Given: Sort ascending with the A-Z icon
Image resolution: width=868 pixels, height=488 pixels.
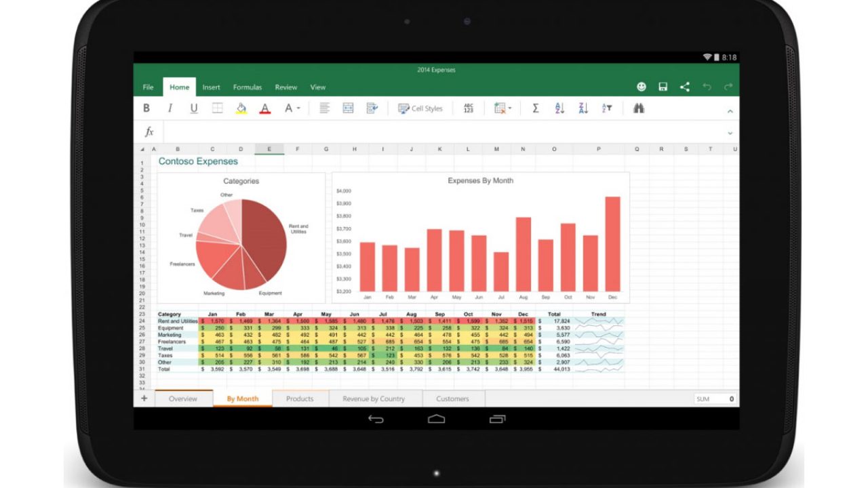Looking at the screenshot, I should coord(559,108).
